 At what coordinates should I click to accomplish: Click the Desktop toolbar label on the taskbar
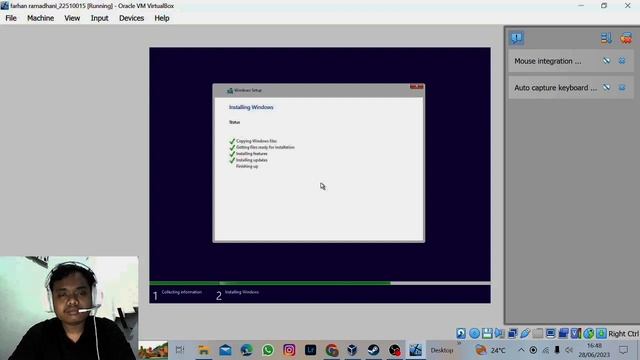(x=442, y=350)
